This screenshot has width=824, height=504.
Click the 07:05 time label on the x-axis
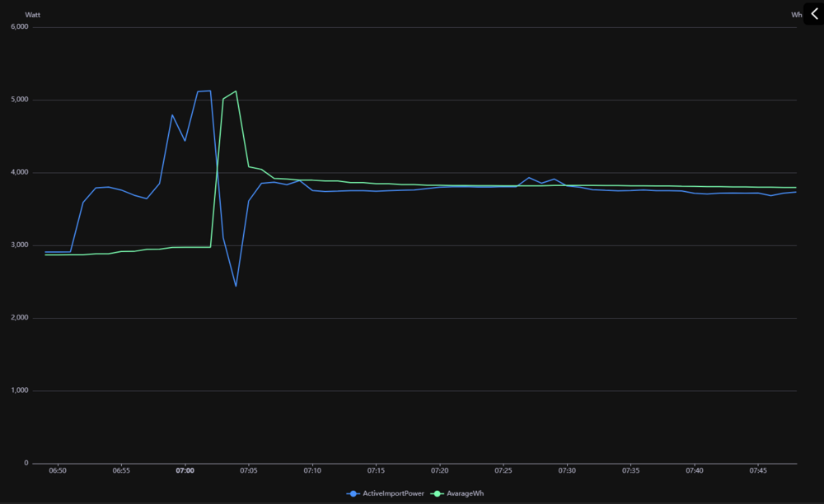(249, 471)
